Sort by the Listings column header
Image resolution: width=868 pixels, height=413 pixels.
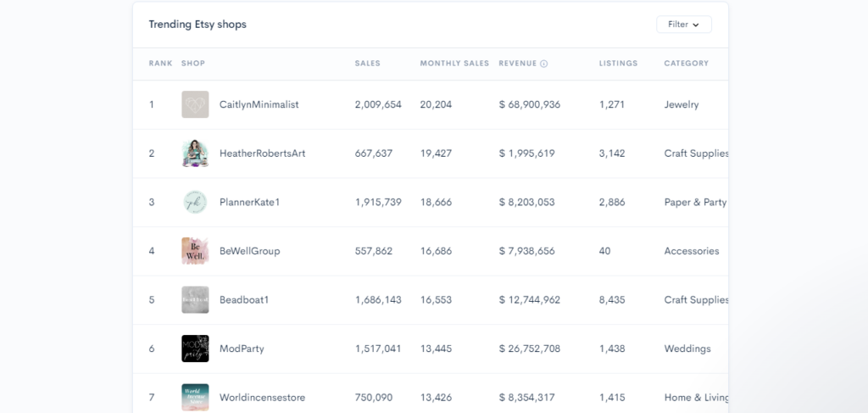tap(618, 64)
